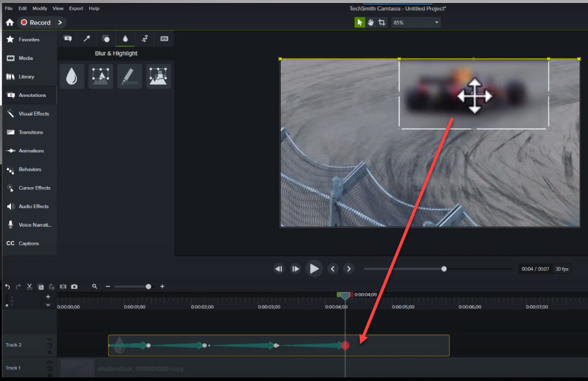The image size is (588, 381).
Task: Click the 00:04 / 00:07 time display
Action: point(535,269)
